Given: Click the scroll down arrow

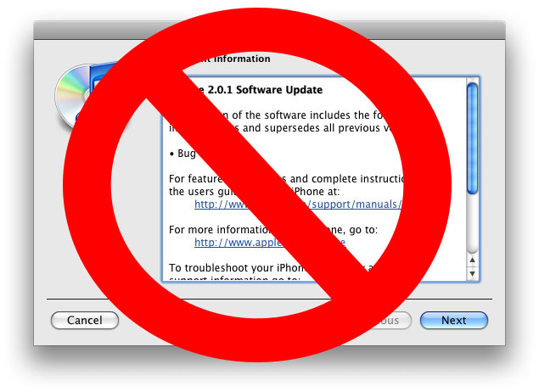Looking at the screenshot, I should click(x=472, y=273).
